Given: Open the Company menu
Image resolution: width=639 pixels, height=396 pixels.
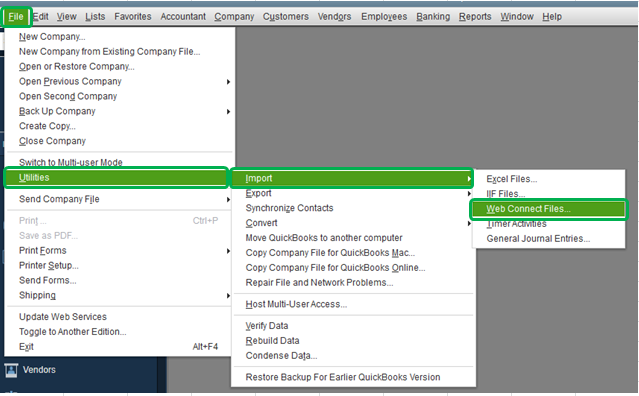Looking at the screenshot, I should point(234,17).
